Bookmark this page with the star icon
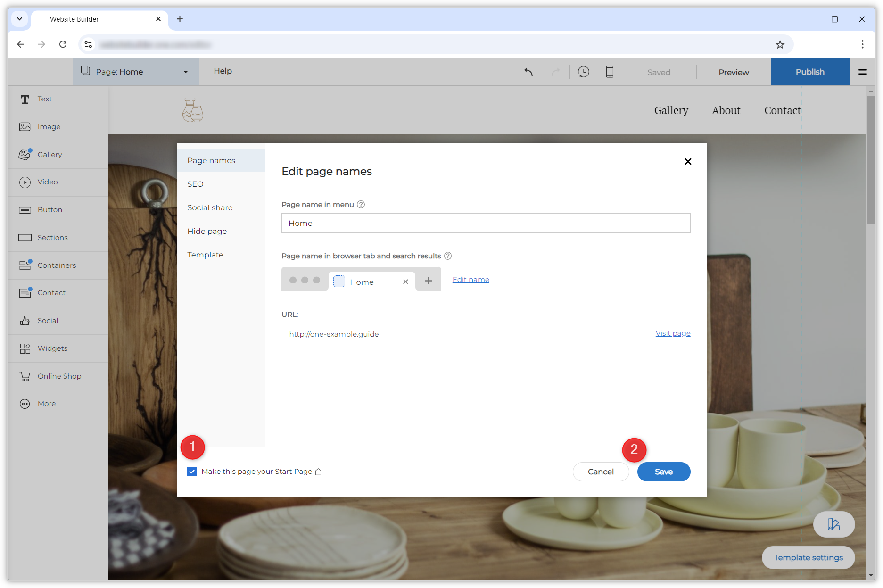Viewport: 883px width, 588px height. click(x=780, y=44)
